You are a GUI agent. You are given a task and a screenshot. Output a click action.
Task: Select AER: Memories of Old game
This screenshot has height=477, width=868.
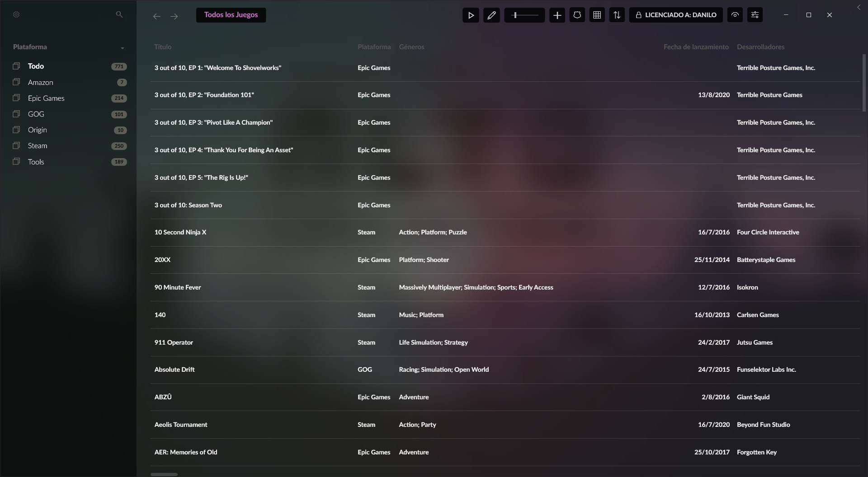click(x=505, y=452)
